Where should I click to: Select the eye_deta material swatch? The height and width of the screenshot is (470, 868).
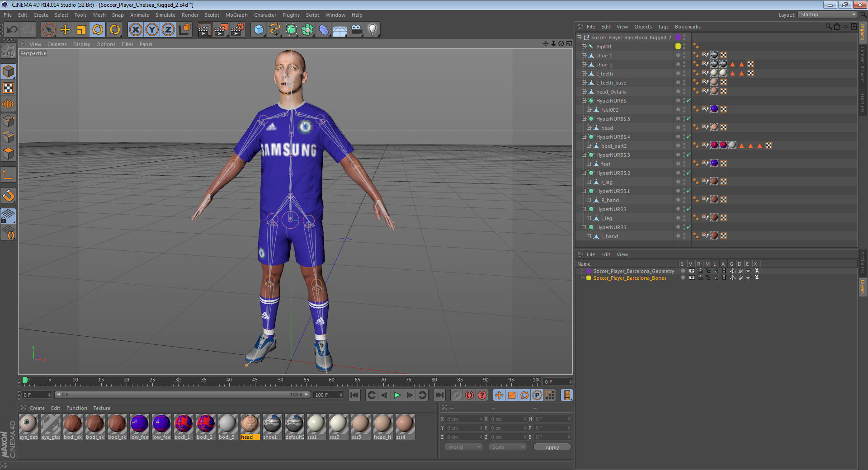pyautogui.click(x=28, y=427)
